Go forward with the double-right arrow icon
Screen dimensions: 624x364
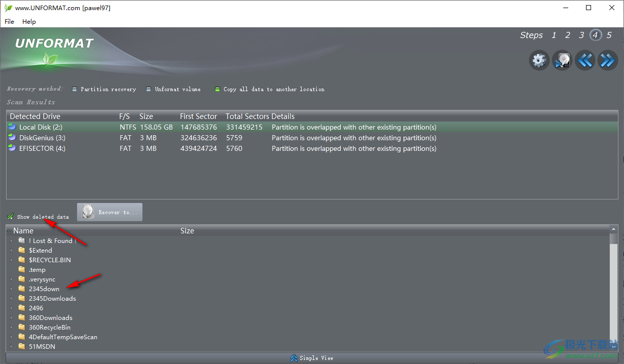click(607, 60)
